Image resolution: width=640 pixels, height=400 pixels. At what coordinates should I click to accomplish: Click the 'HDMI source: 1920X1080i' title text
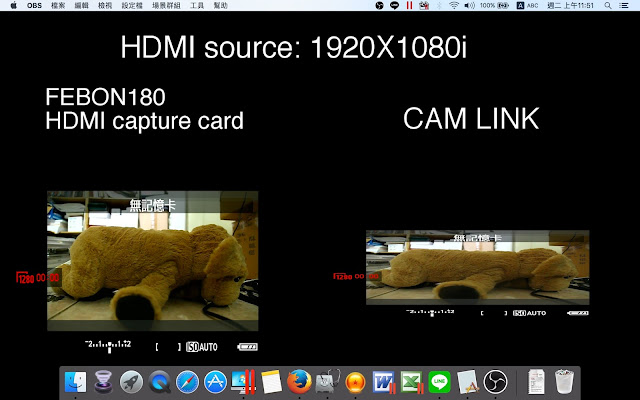(x=293, y=47)
